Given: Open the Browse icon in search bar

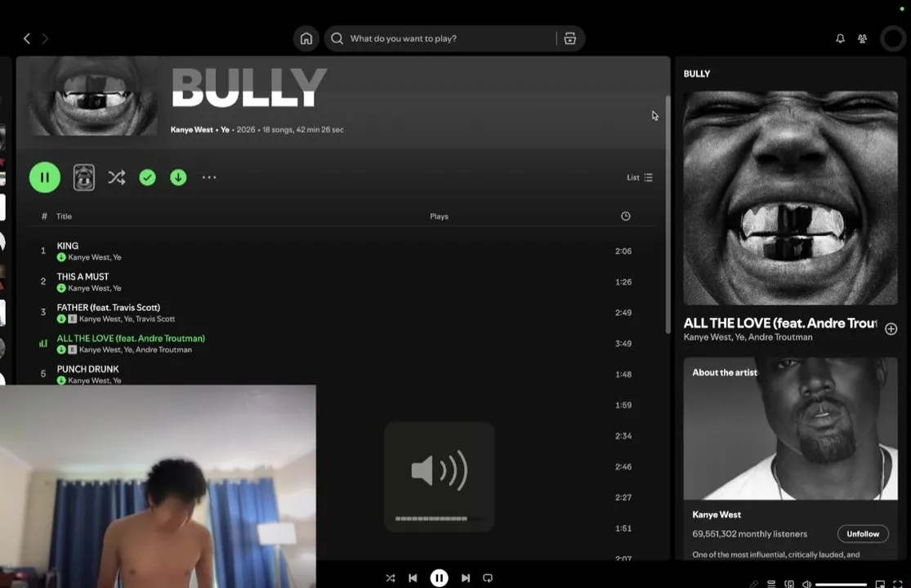Looking at the screenshot, I should coord(570,38).
